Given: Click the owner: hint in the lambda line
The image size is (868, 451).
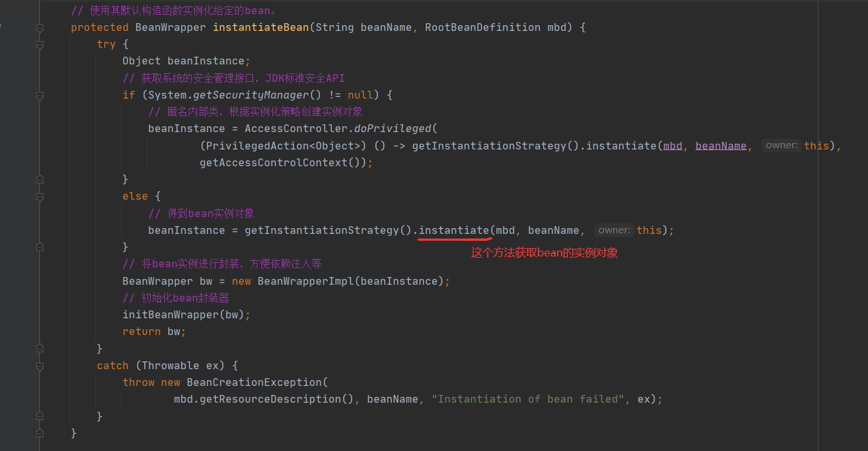Looking at the screenshot, I should point(782,146).
